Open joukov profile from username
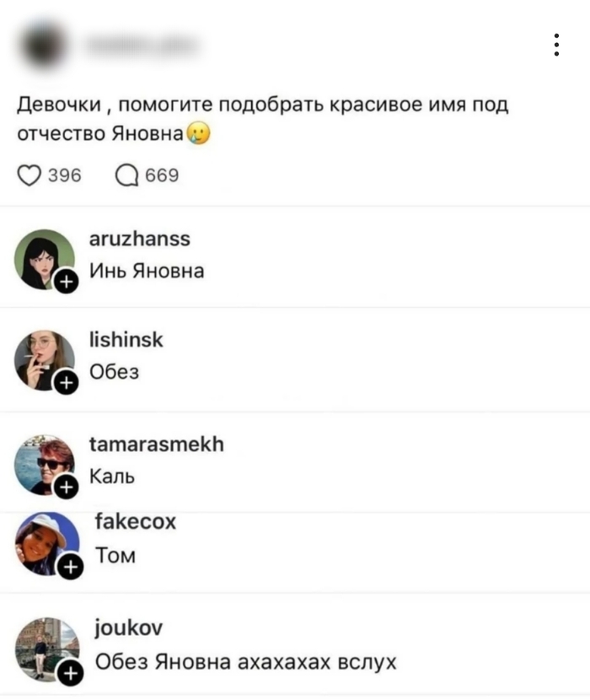 [x=129, y=628]
